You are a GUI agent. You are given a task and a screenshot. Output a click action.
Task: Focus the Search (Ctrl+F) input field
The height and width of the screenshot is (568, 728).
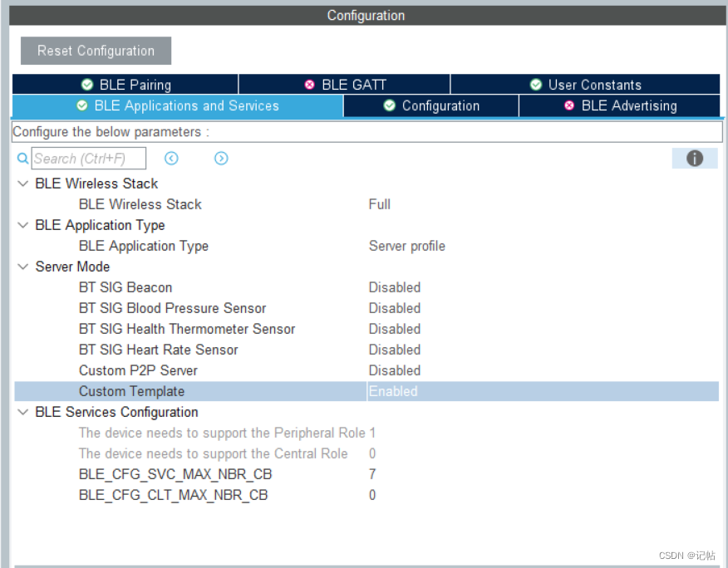click(89, 159)
